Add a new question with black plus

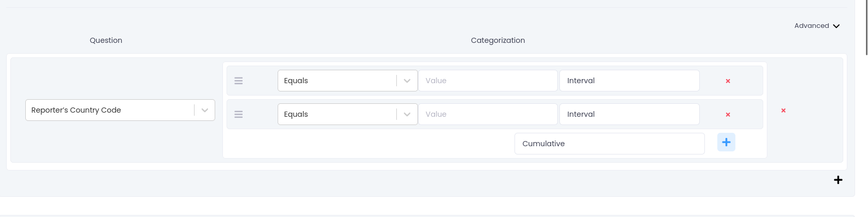click(x=838, y=180)
